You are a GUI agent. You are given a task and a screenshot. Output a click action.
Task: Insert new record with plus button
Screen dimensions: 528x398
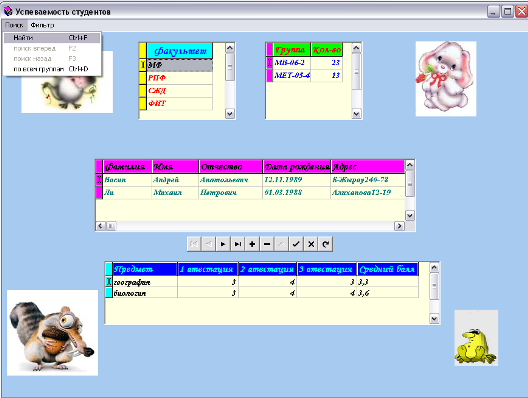(252, 244)
